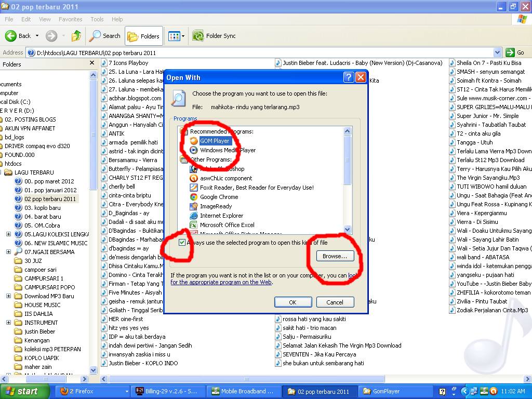Open the Back button history dropdown
532x399 pixels.
[x=37, y=36]
